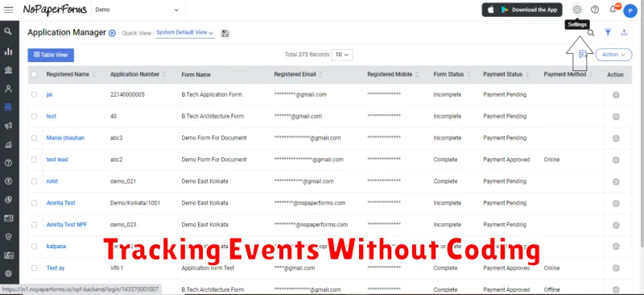The image size is (644, 295).
Task: Save the current quick view
Action: pos(225,33)
